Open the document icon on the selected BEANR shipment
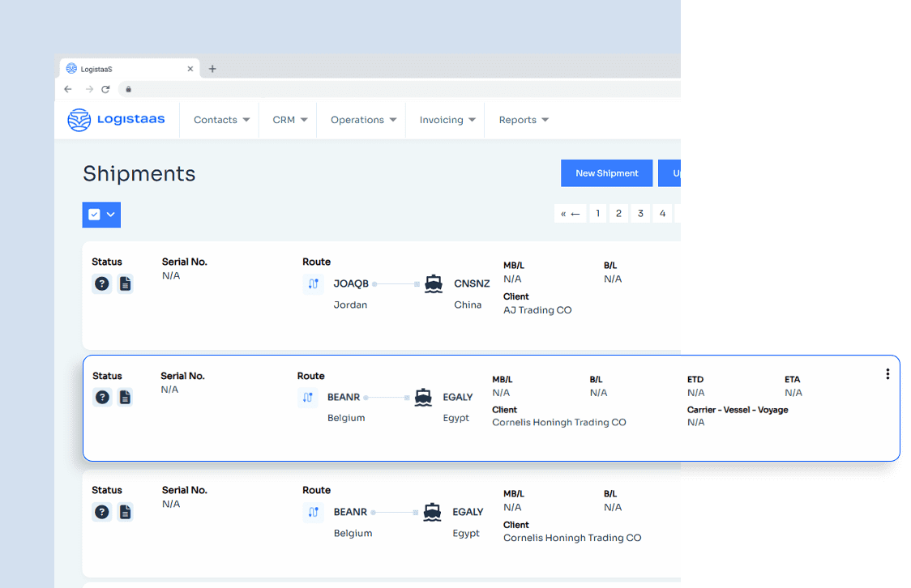 125,398
